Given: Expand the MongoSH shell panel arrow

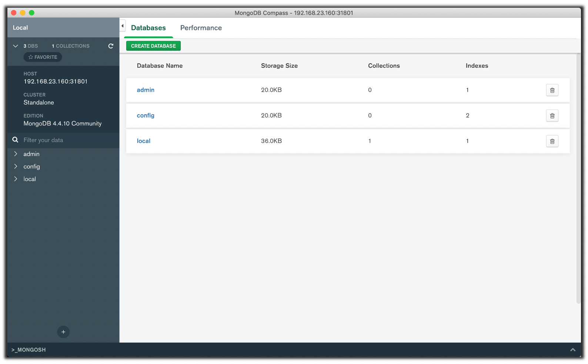Looking at the screenshot, I should (572, 350).
